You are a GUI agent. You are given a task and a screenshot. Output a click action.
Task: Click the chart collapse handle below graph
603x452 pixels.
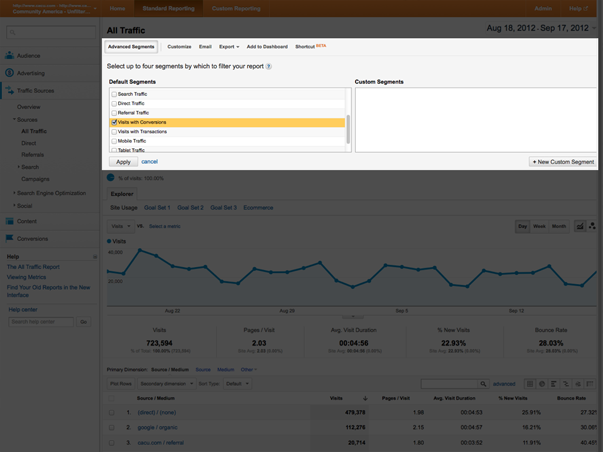pyautogui.click(x=353, y=317)
